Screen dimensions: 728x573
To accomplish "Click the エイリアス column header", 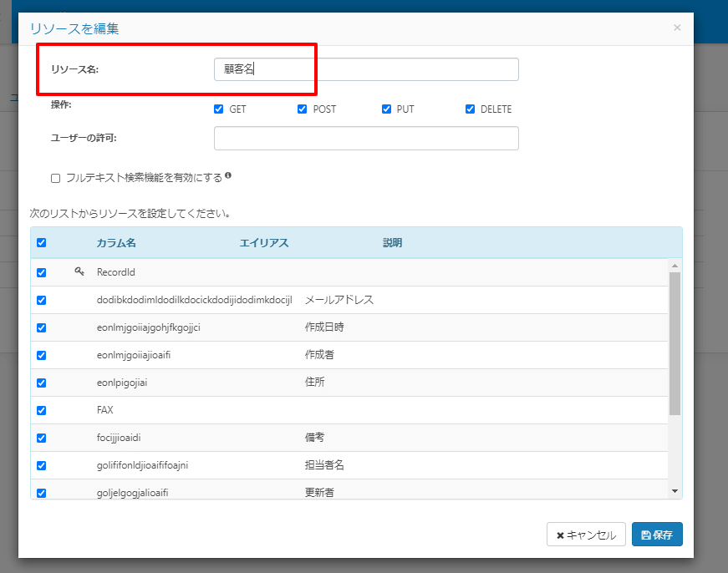I will [264, 243].
